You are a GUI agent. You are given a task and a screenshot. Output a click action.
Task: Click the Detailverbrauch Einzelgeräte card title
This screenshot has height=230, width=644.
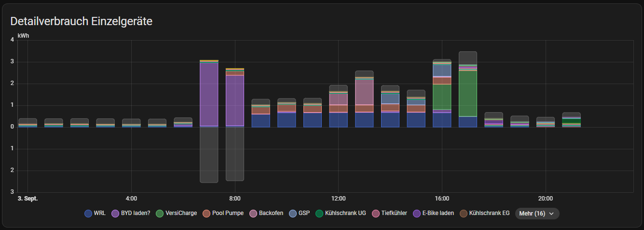coord(82,21)
